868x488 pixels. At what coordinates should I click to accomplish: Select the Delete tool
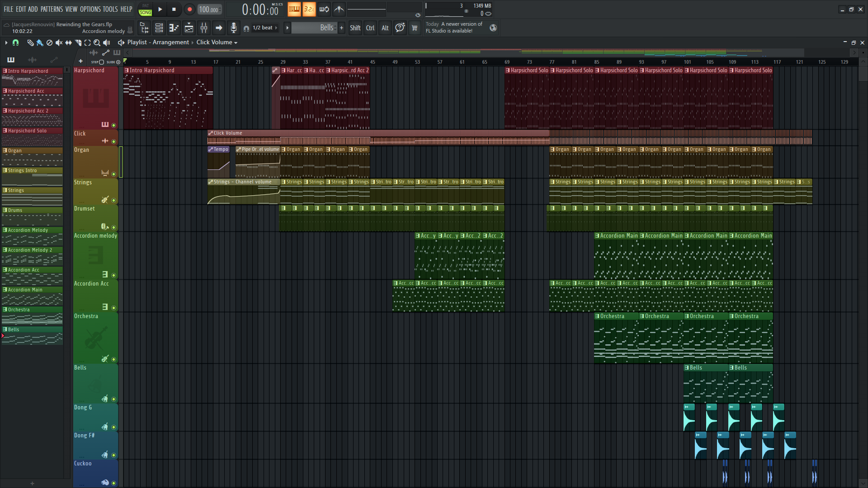click(49, 42)
